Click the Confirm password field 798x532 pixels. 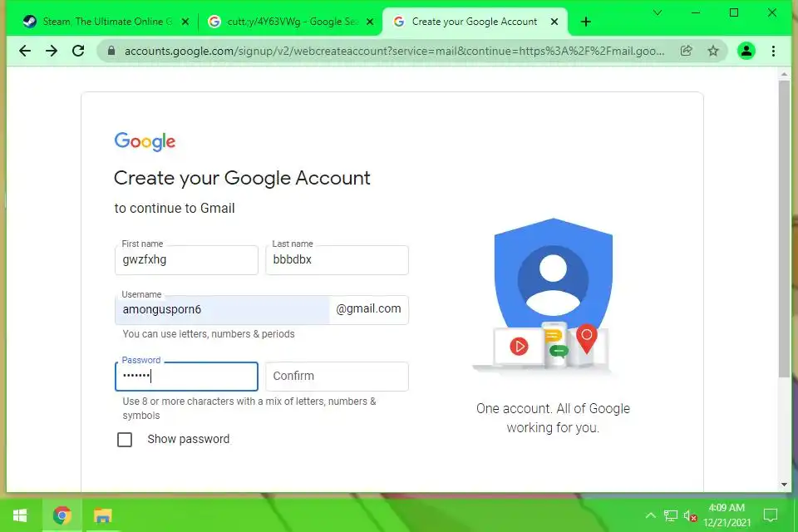coord(337,377)
